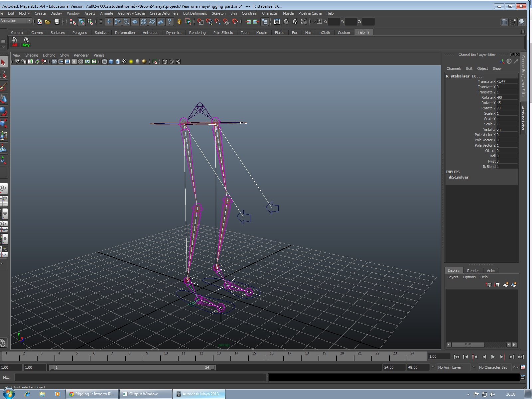Click the All button on the shelf
The width and height of the screenshot is (532, 399).
[x=15, y=42]
